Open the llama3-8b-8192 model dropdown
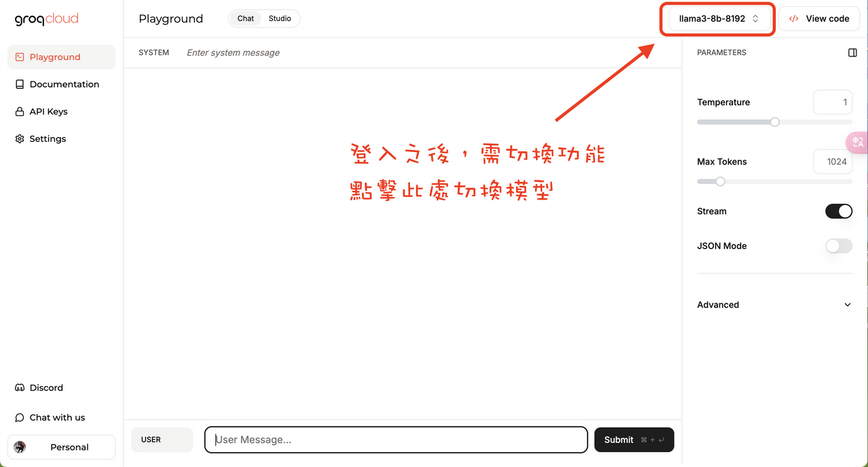The image size is (868, 467). 719,19
